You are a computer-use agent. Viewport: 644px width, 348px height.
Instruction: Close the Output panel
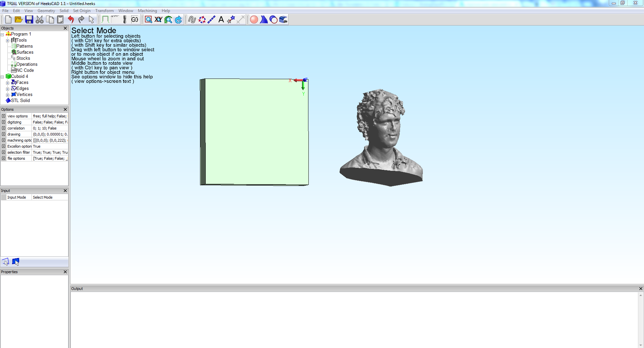point(641,289)
